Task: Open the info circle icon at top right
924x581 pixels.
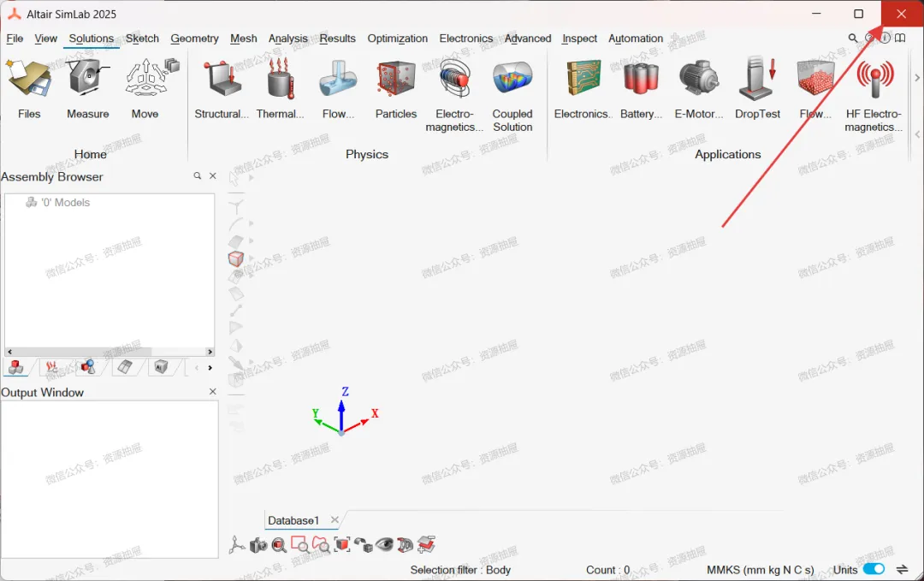Action: coord(885,39)
